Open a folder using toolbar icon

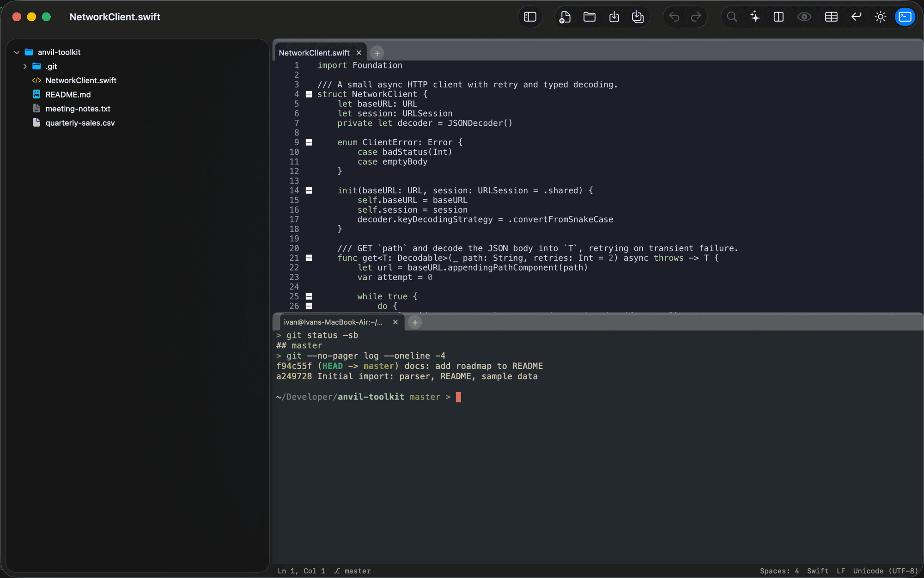coord(590,17)
